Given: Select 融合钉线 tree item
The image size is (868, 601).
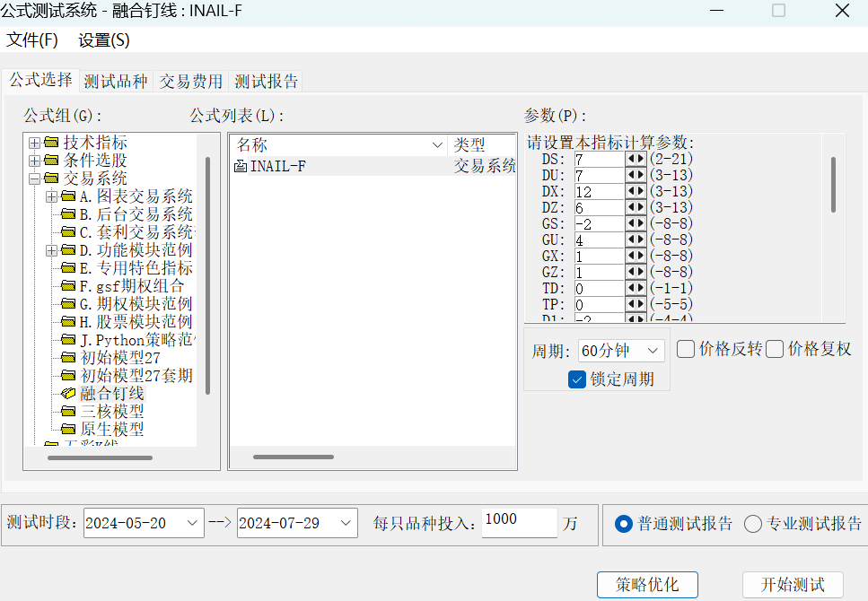Looking at the screenshot, I should tap(112, 394).
